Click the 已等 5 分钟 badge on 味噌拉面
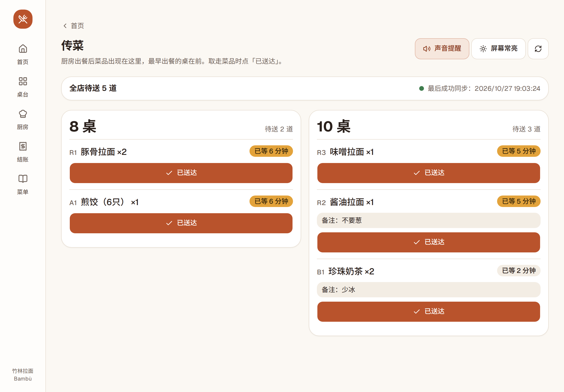The image size is (564, 392). [519, 151]
